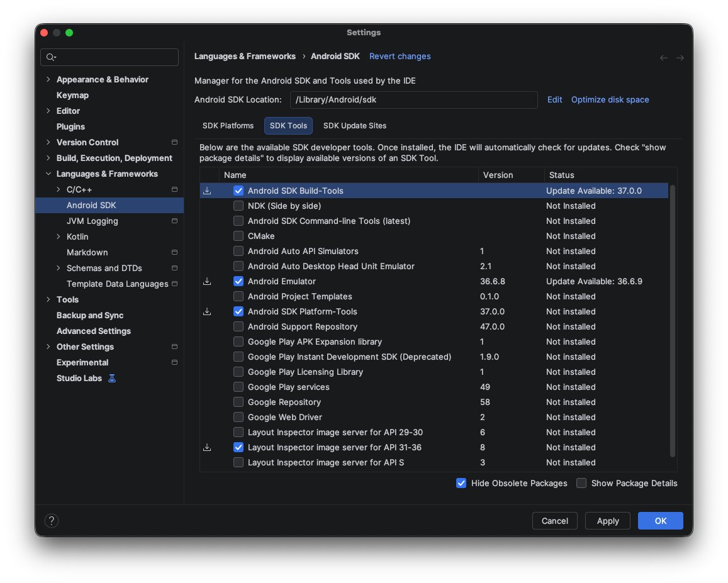
Task: Click the Revert changes link
Action: (x=400, y=56)
